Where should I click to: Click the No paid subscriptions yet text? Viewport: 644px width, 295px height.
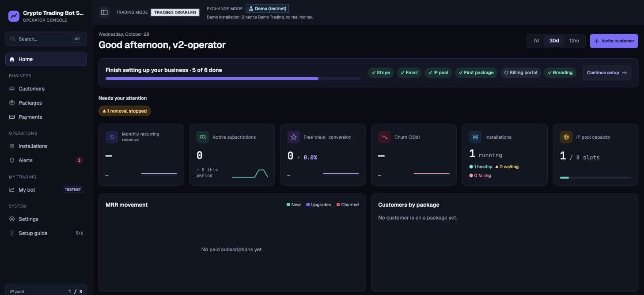click(x=232, y=250)
